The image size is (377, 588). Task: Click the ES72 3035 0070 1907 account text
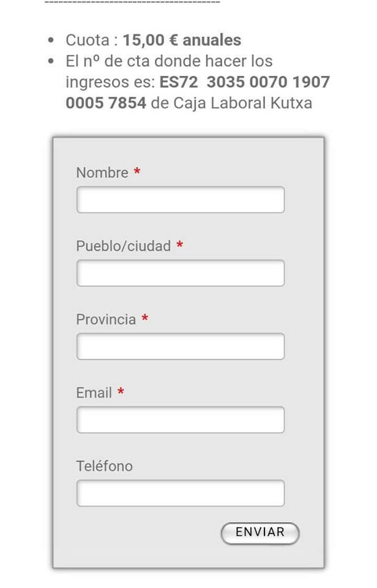point(244,81)
